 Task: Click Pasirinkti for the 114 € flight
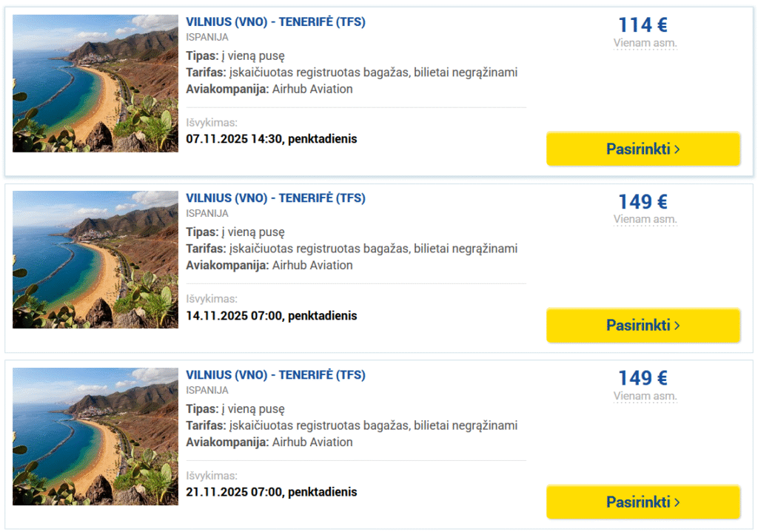643,149
